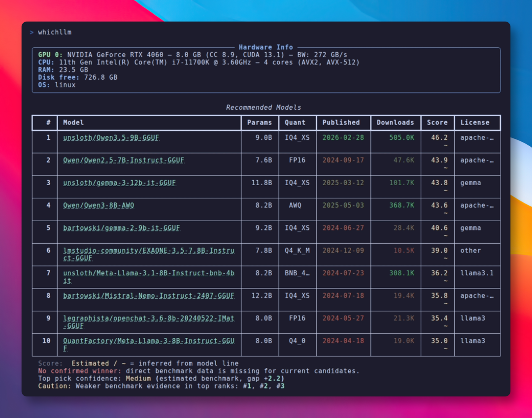Click the 2024-04-18 published date
Screen dimensions: 532x418
(x=343, y=341)
